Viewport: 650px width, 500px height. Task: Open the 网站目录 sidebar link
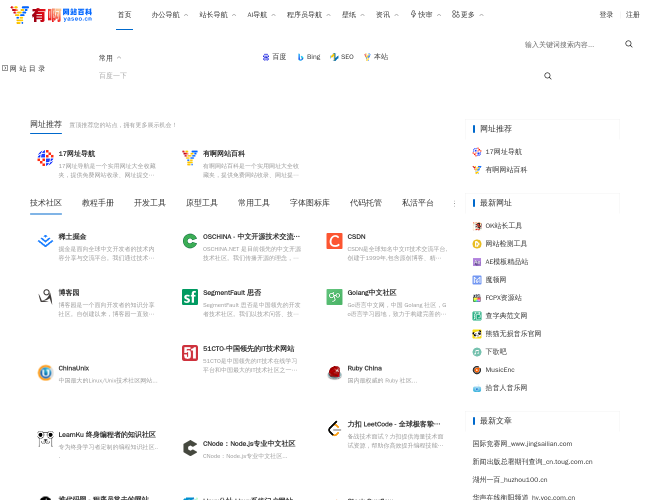click(x=24, y=68)
